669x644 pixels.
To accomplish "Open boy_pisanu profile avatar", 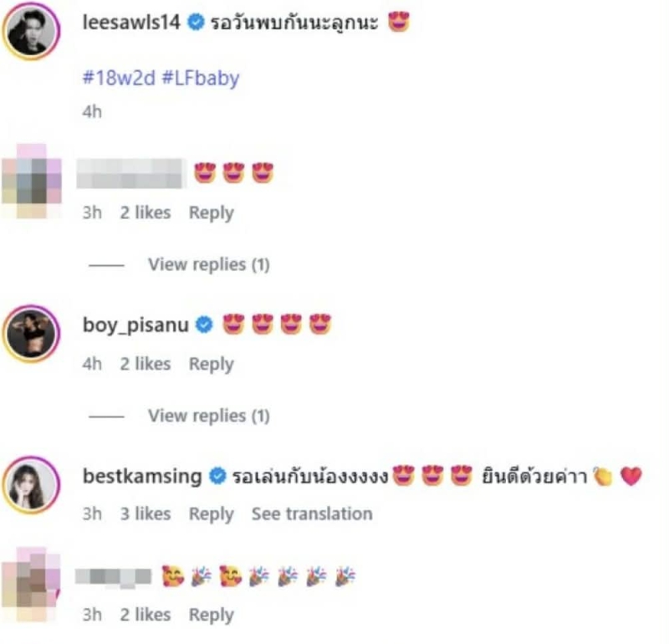I will [x=31, y=334].
